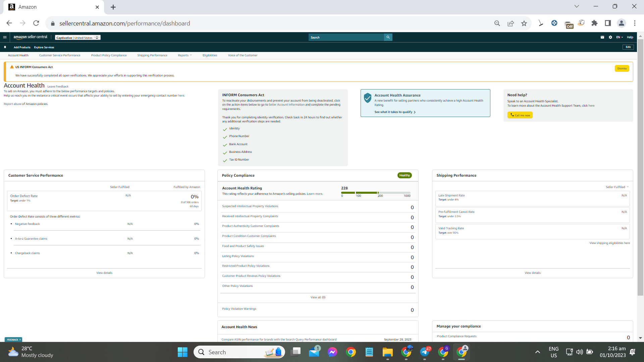Click the bookmark flag icon beside Add Products
Screen dimensions: 644x362
5,47
